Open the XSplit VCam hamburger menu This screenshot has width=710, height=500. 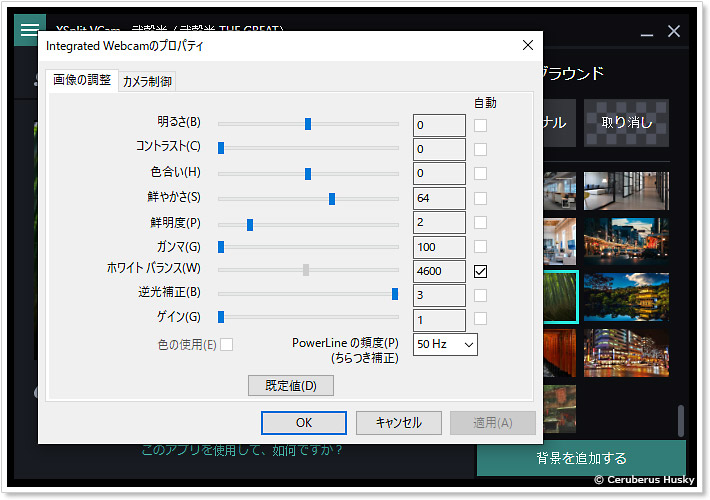(x=29, y=30)
